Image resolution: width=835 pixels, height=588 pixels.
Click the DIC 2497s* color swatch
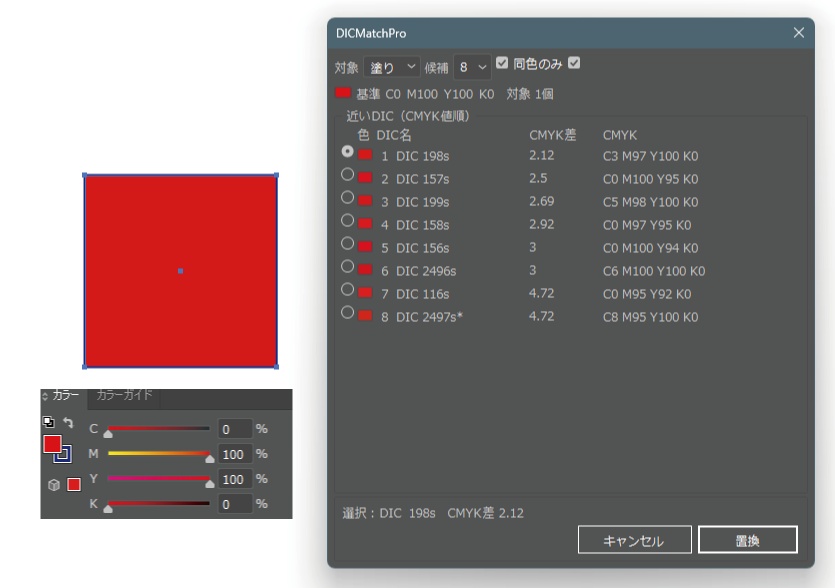365,316
